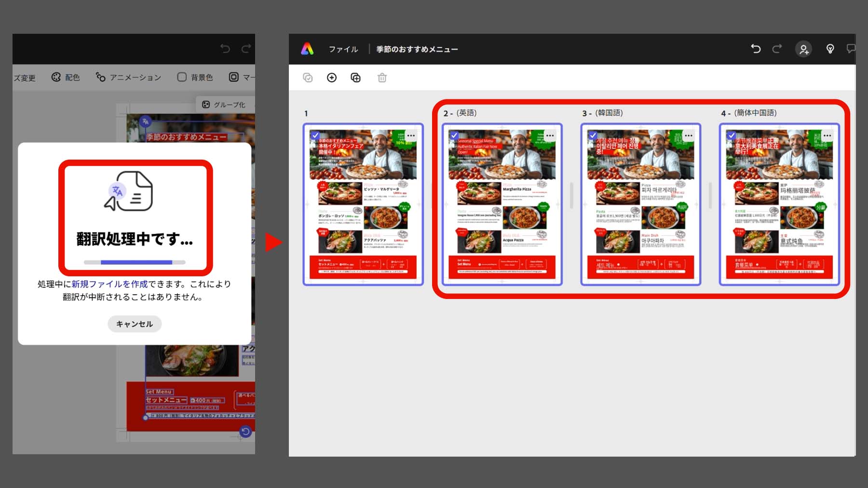Click the 2 - (英語) page label
The height and width of the screenshot is (488, 868).
click(x=460, y=113)
